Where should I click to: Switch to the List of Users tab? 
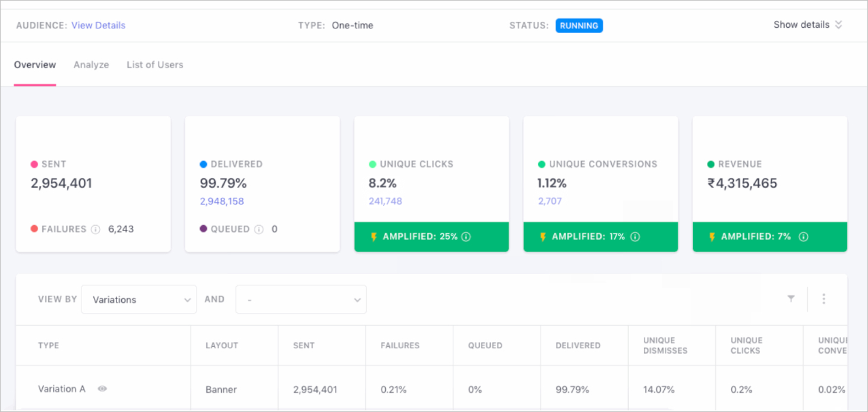click(155, 65)
